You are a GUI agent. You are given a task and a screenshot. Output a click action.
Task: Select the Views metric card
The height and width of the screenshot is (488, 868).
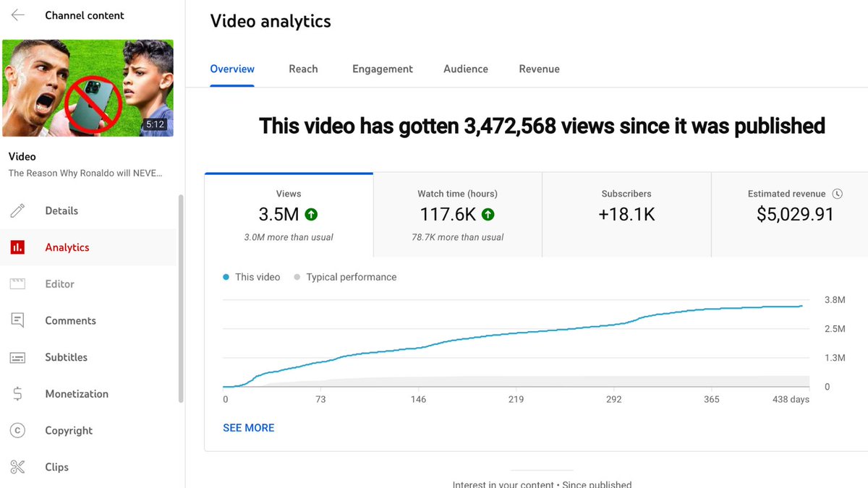click(289, 215)
